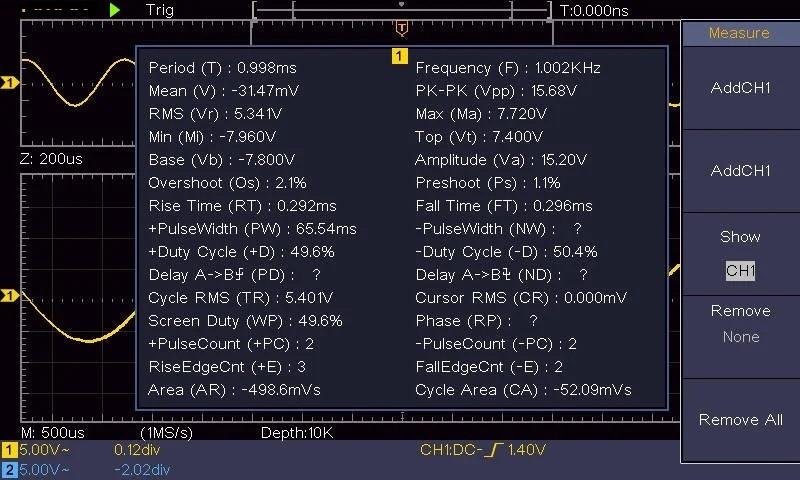The width and height of the screenshot is (800, 480).
Task: Click the CH2 5.00V~ scale readout
Action: (44, 470)
